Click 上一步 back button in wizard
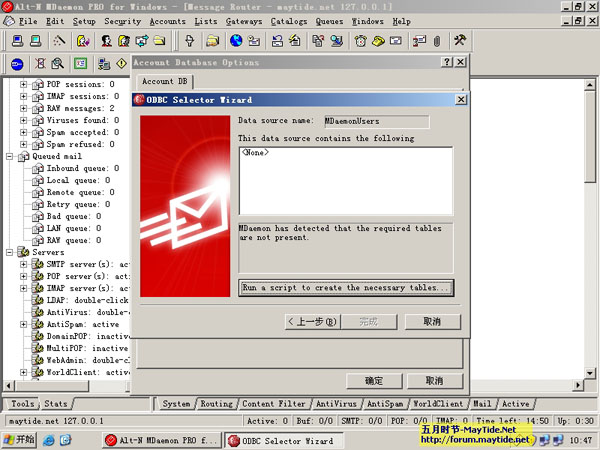This screenshot has width=600, height=450. click(x=312, y=321)
